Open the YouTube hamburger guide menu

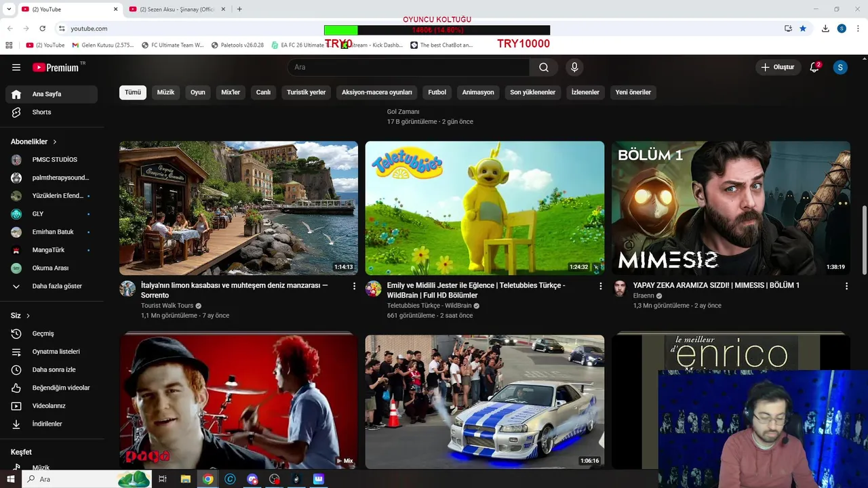[x=16, y=67]
